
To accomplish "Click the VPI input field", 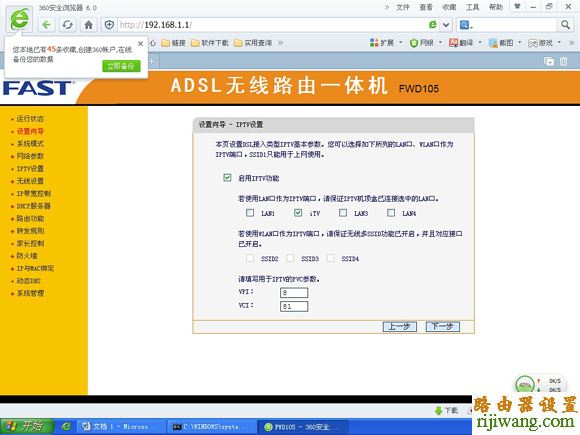I will pyautogui.click(x=294, y=293).
